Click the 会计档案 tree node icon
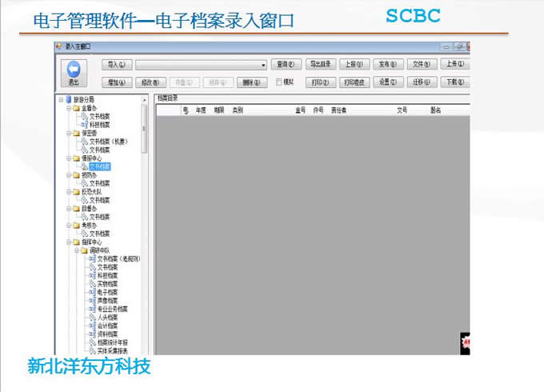544x392 pixels. point(92,326)
